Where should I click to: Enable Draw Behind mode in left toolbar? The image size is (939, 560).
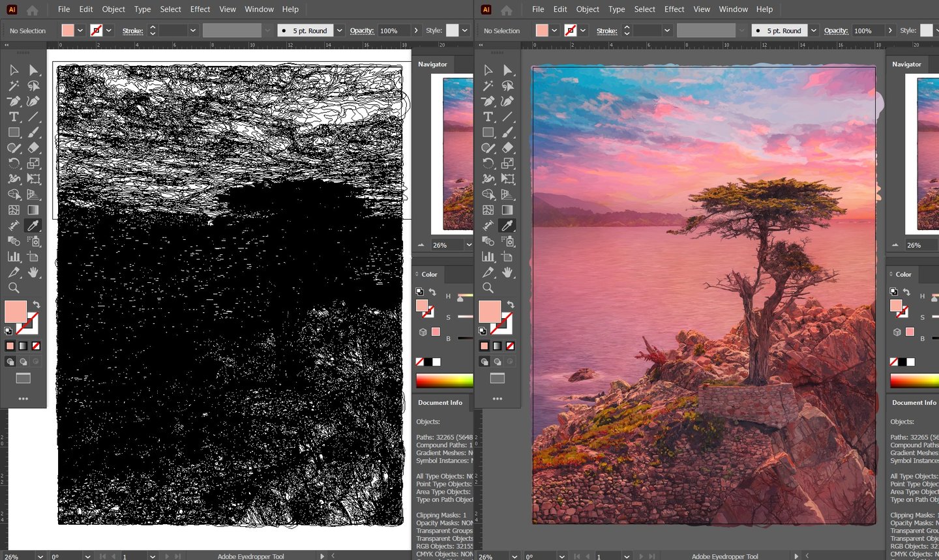(23, 361)
